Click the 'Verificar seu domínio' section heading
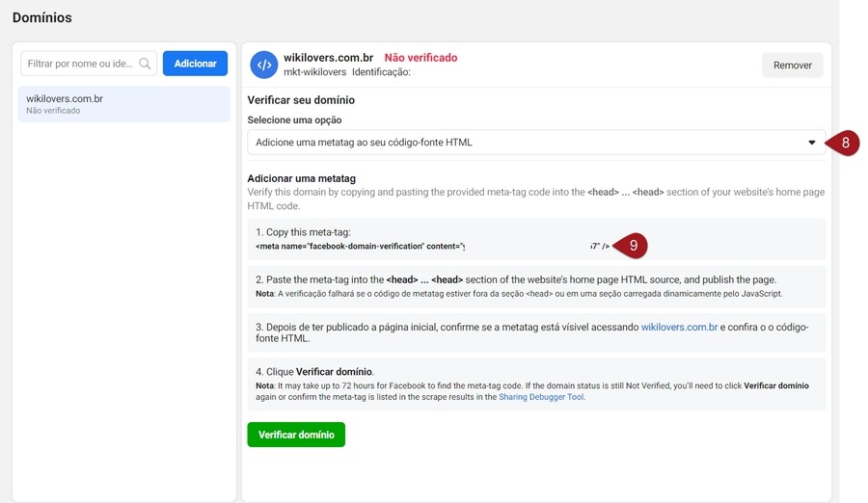This screenshot has width=868, height=503. click(x=301, y=100)
